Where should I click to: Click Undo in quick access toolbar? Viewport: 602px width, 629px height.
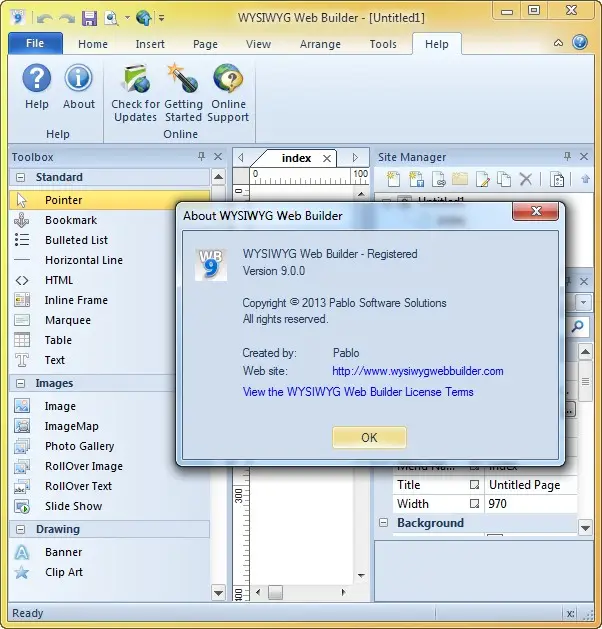point(45,18)
